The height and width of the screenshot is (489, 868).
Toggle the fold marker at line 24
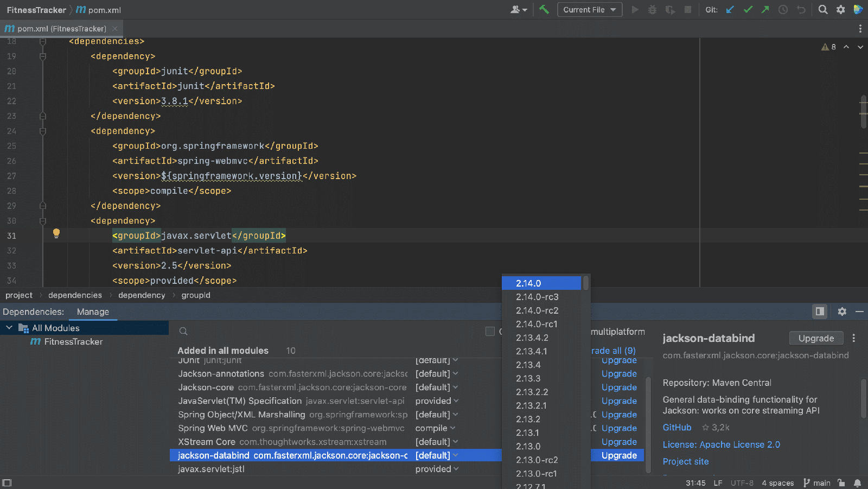tap(43, 131)
